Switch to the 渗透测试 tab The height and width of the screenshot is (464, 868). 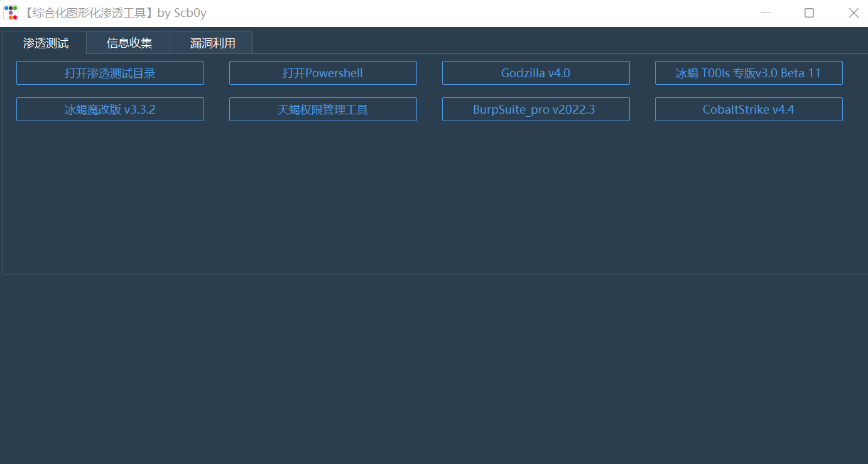pyautogui.click(x=45, y=43)
